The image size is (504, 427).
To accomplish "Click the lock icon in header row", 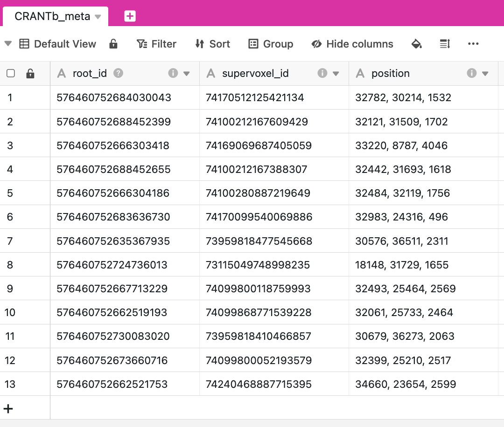I will click(30, 73).
